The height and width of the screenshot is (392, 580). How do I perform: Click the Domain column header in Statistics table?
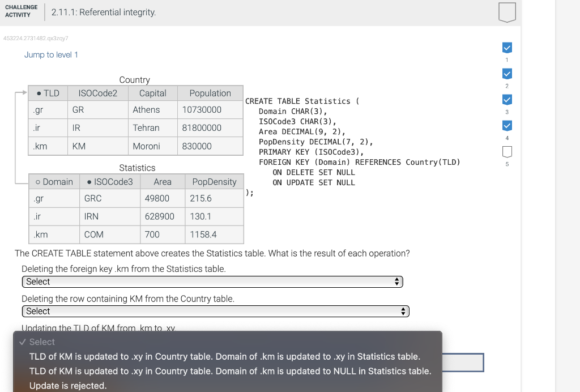pyautogui.click(x=54, y=182)
